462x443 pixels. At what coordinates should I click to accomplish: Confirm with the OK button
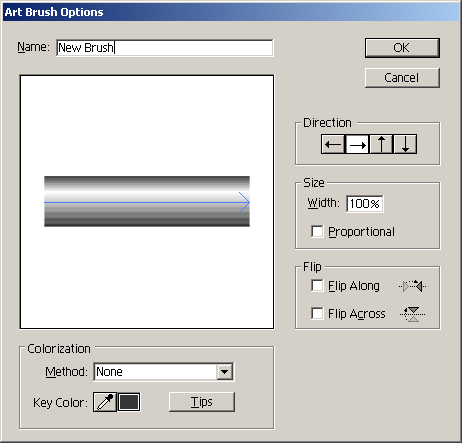[402, 48]
